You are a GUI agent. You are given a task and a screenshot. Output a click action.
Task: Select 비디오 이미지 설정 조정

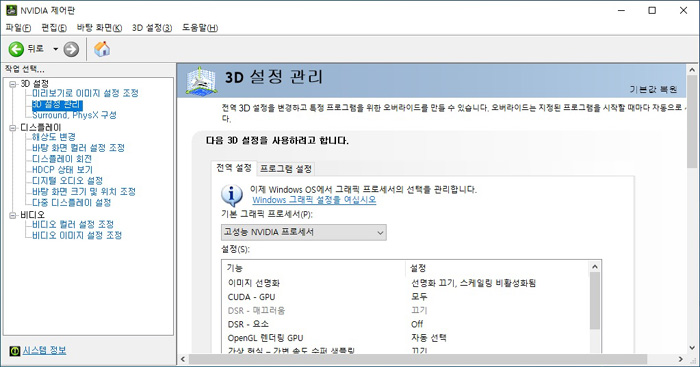[x=77, y=235]
